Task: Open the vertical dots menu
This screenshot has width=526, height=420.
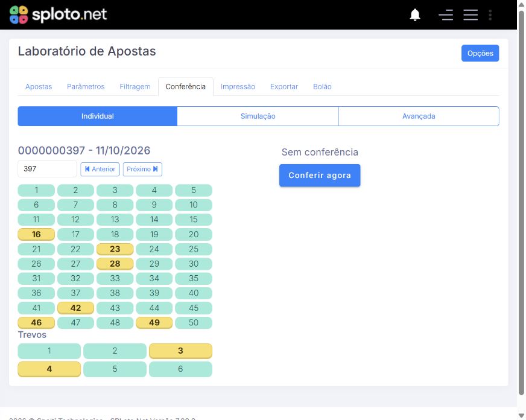Action: [x=490, y=14]
